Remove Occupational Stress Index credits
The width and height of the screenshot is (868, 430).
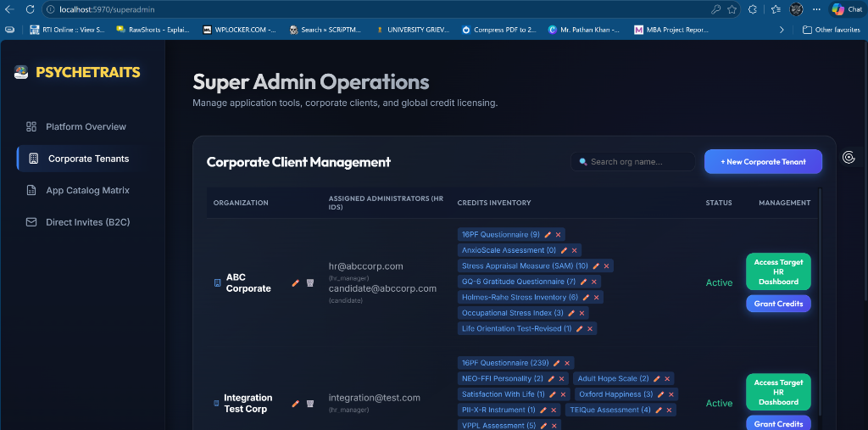(x=581, y=313)
